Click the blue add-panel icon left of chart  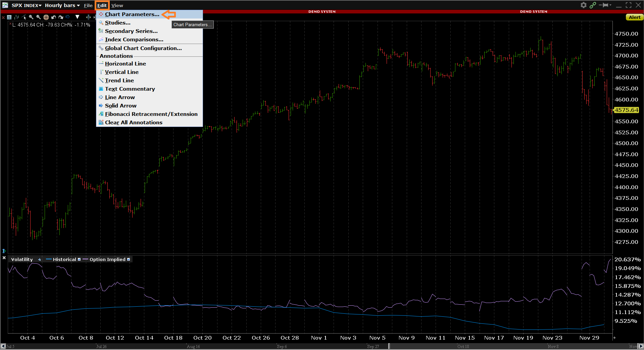point(4,251)
